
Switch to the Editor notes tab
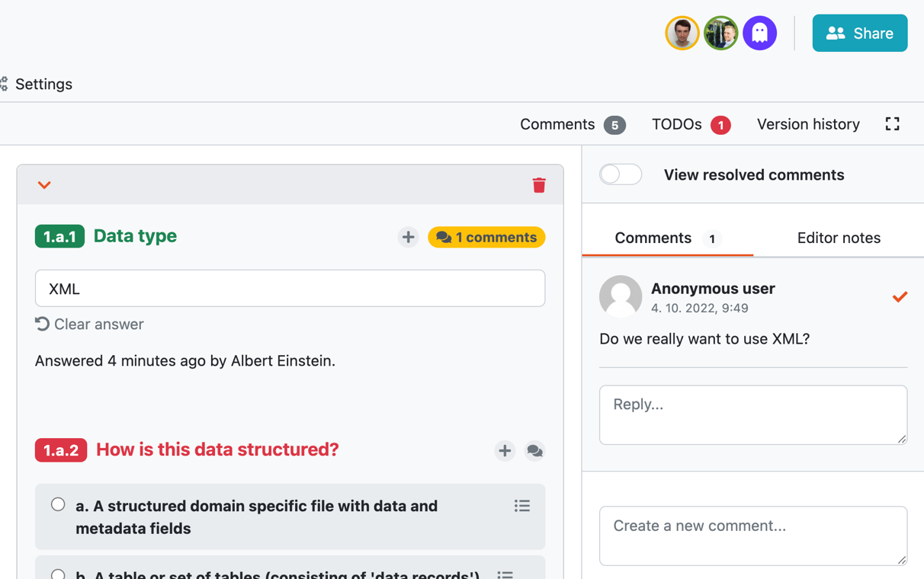839,238
